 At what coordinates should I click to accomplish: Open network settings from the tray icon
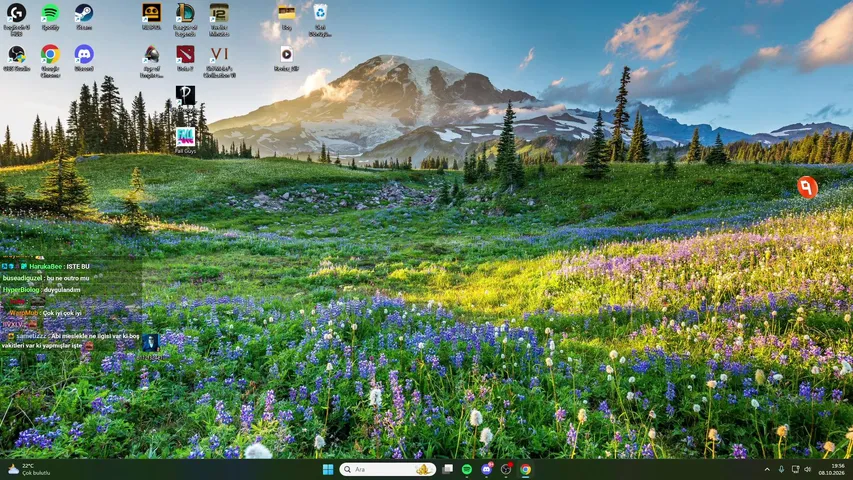coord(795,469)
